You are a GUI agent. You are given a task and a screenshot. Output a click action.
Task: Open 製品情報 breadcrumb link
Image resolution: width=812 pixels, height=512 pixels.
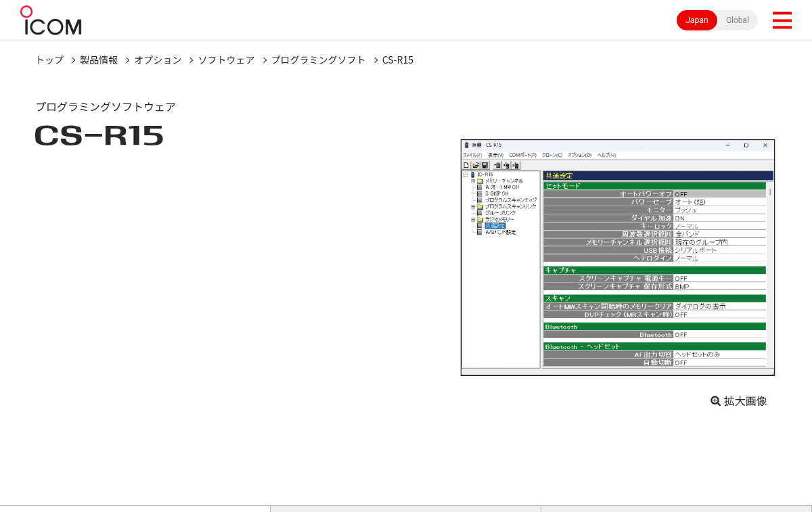click(99, 60)
